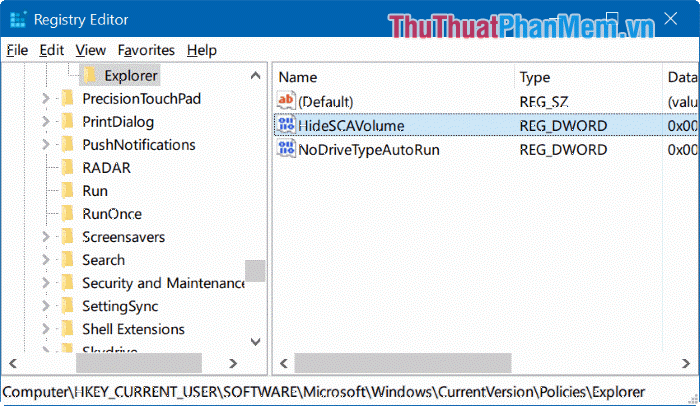Select the Explorer key label
This screenshot has height=406, width=700.
pos(131,76)
